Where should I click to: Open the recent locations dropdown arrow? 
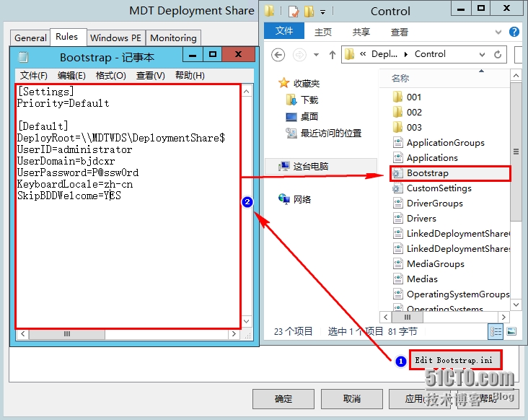click(x=316, y=55)
